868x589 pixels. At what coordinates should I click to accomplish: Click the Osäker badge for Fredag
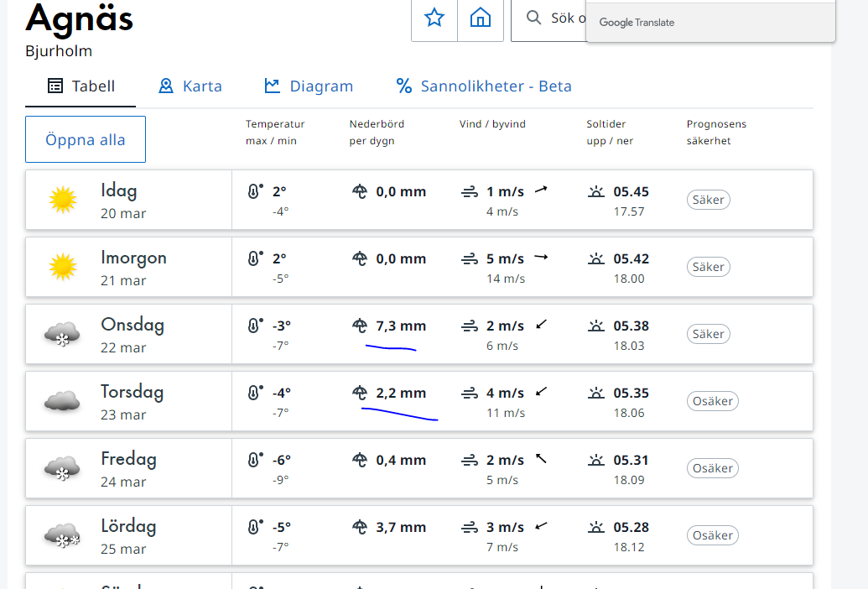coord(713,468)
